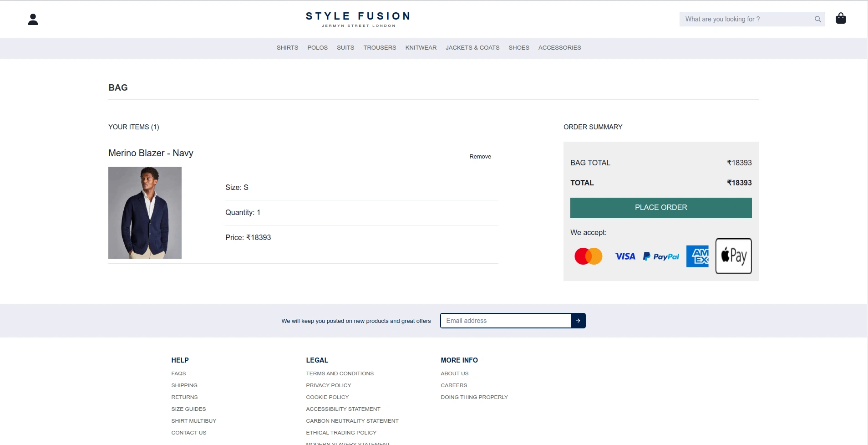Click the Place Order button
Viewport: 868px width, 445px height.
point(661,208)
